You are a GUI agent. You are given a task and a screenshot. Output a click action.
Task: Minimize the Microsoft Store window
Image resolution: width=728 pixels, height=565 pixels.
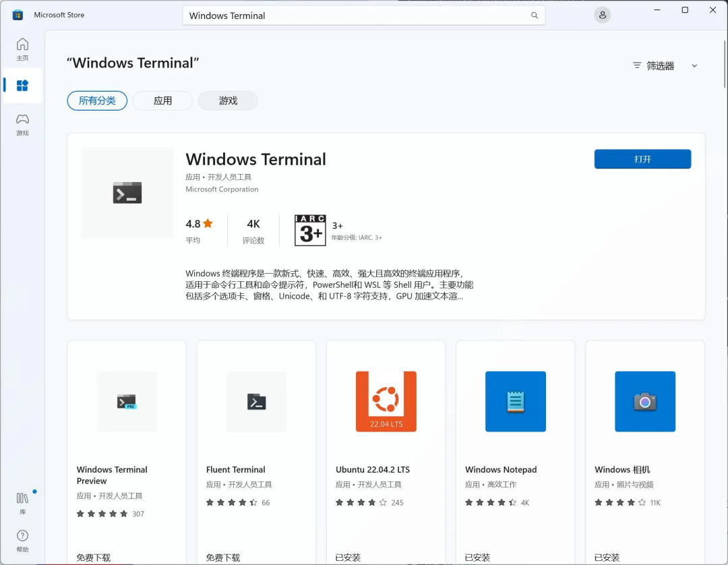(657, 9)
